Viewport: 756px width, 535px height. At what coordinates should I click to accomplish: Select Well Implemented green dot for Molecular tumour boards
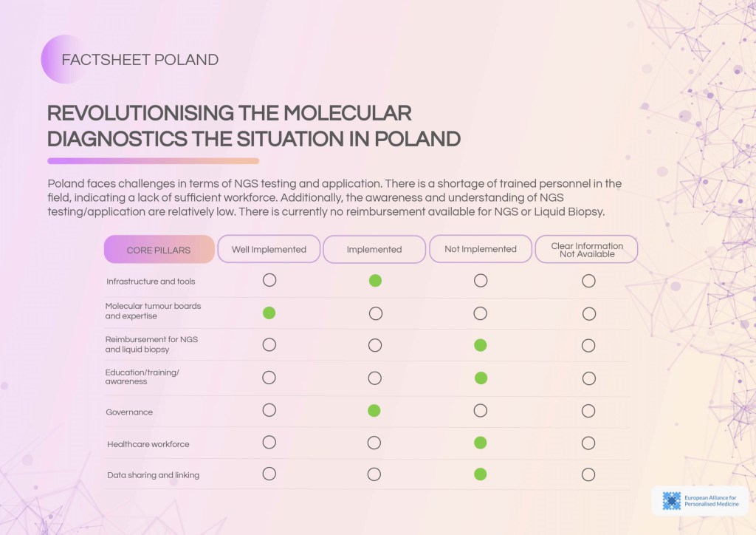coord(269,313)
